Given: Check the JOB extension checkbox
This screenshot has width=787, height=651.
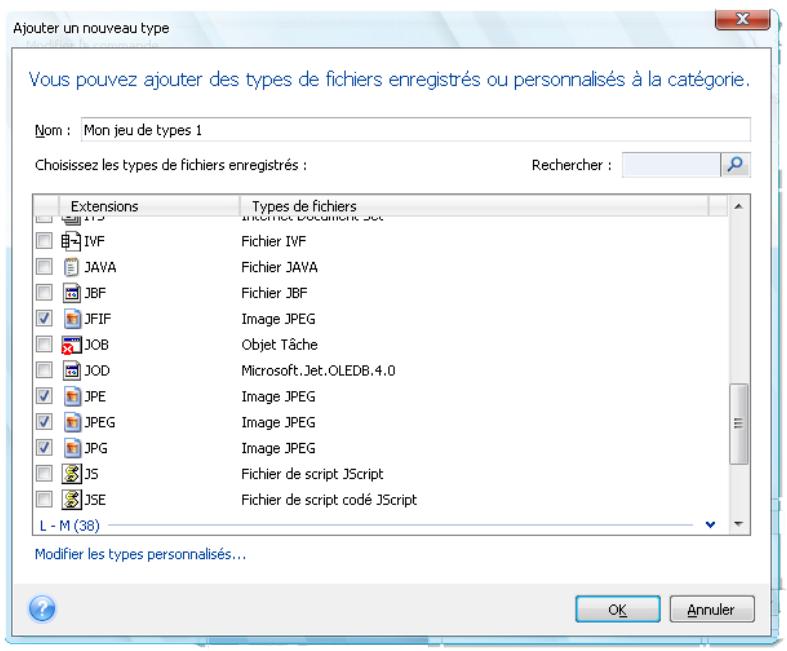Looking at the screenshot, I should point(44,344).
